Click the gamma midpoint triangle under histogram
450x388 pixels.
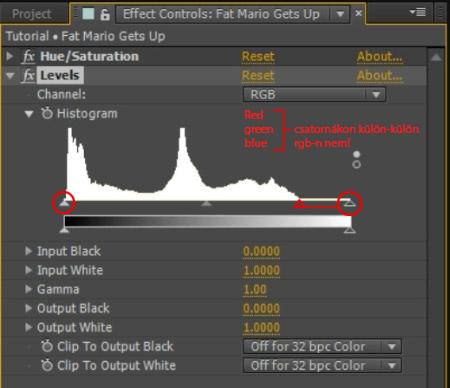coord(207,203)
